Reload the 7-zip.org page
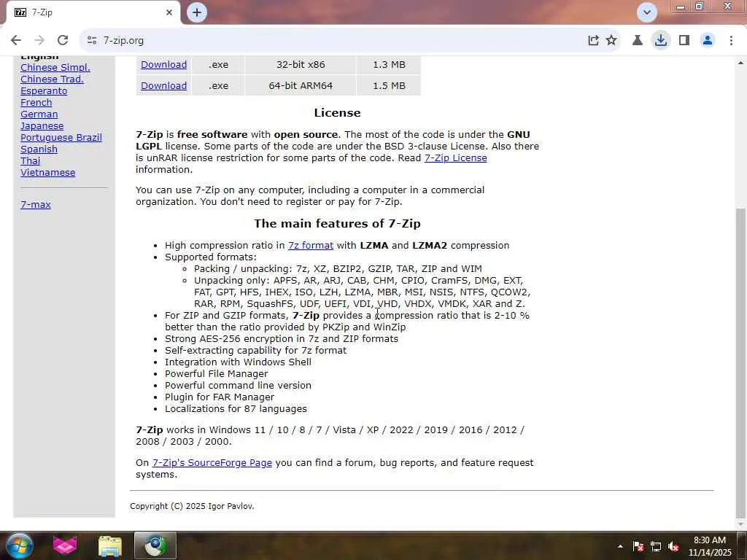 point(63,41)
